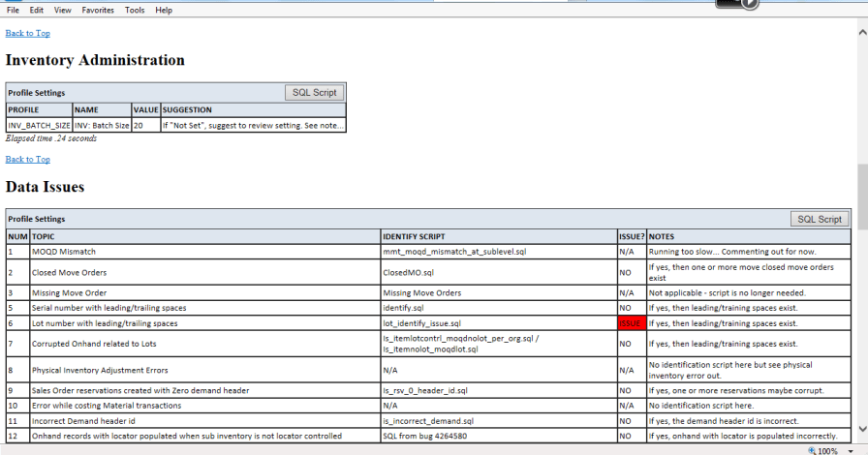
Task: Select the Closed Move Orders topic cell
Action: click(x=205, y=272)
